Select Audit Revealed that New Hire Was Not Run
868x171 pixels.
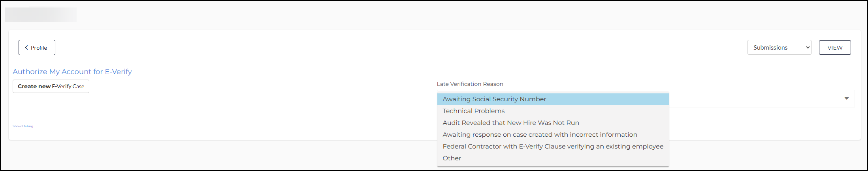pos(510,123)
